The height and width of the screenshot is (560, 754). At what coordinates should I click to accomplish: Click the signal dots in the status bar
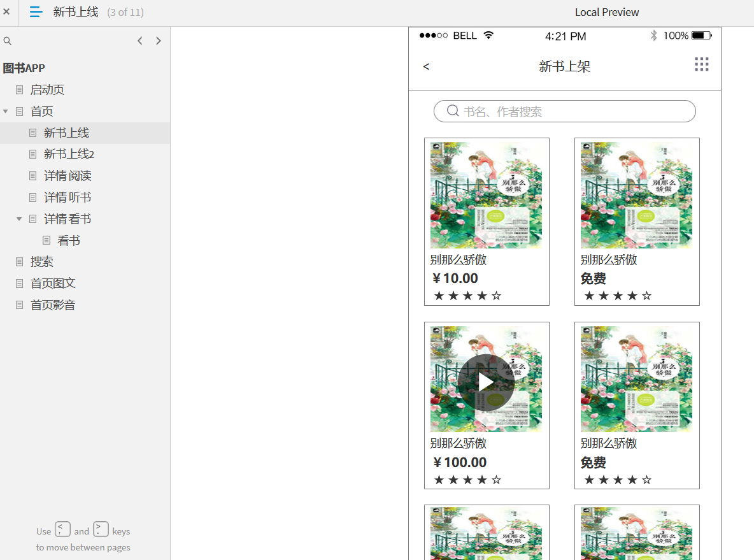(433, 36)
